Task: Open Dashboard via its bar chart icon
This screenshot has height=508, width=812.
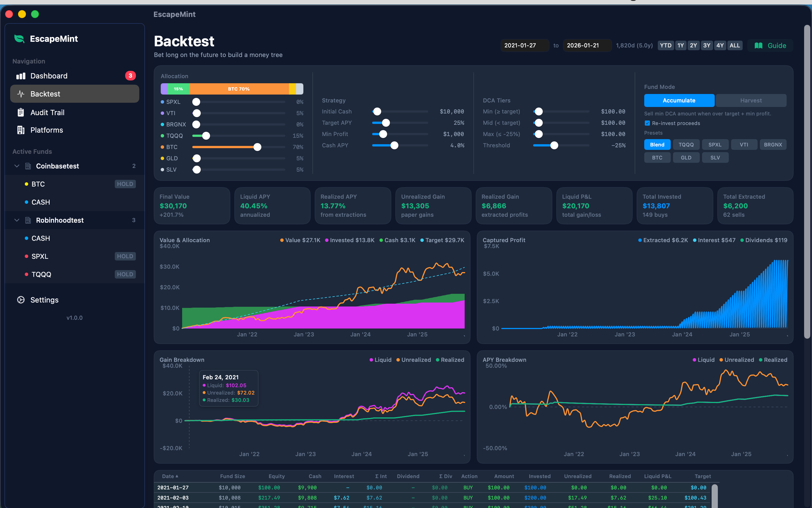Action: point(21,76)
